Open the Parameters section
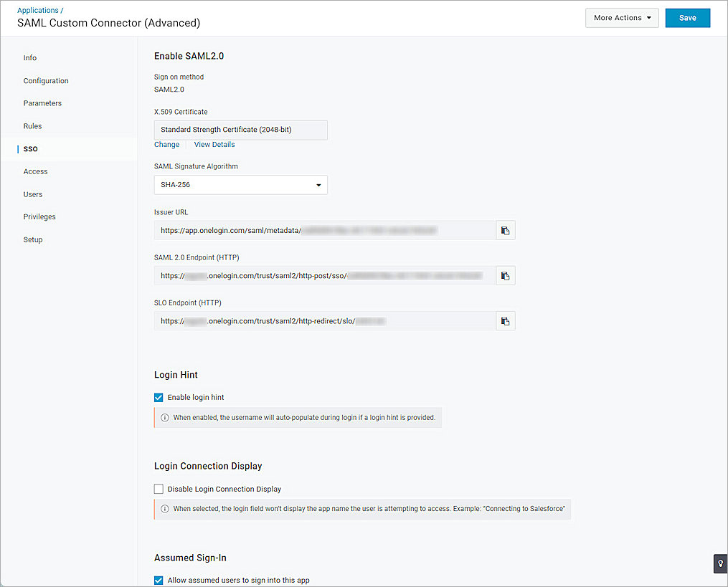 (42, 102)
